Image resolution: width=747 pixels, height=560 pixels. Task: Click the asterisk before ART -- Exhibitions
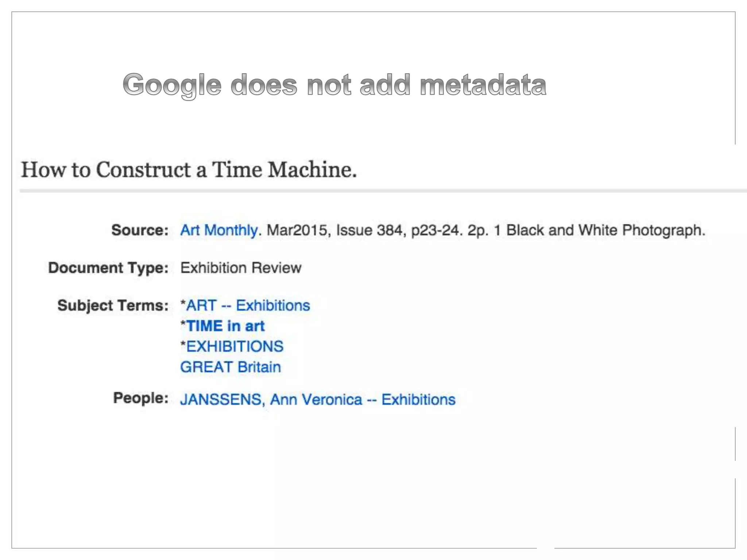183,303
